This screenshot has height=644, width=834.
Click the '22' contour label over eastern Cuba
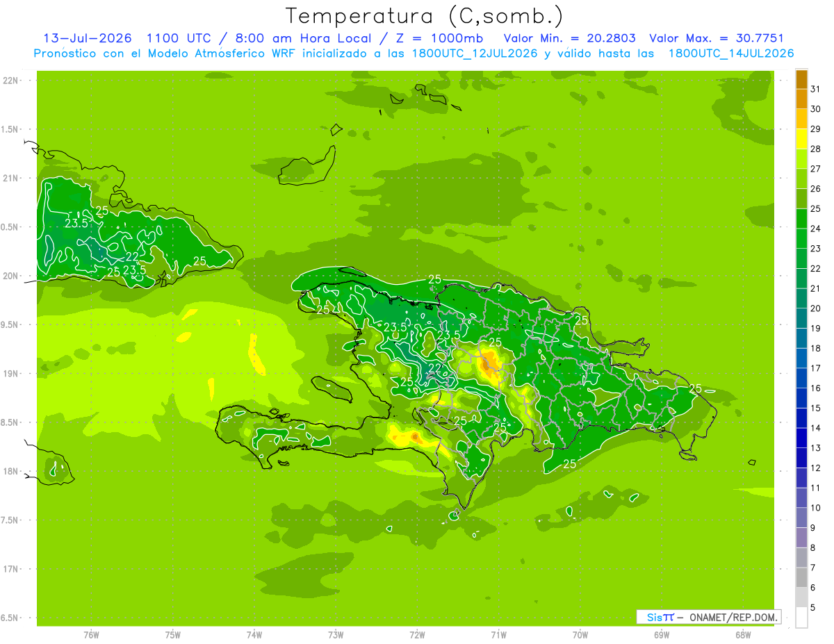132,257
